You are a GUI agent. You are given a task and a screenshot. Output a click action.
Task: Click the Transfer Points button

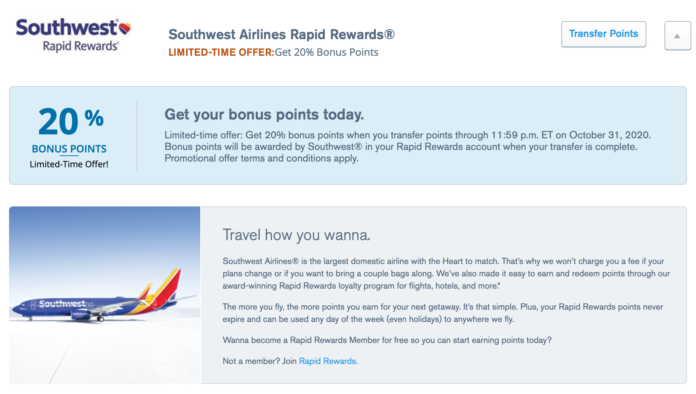tap(603, 34)
